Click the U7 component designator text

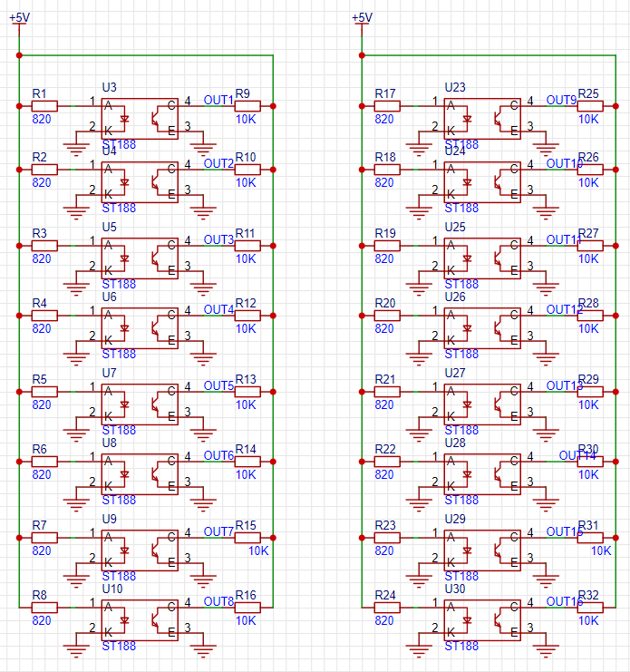110,373
